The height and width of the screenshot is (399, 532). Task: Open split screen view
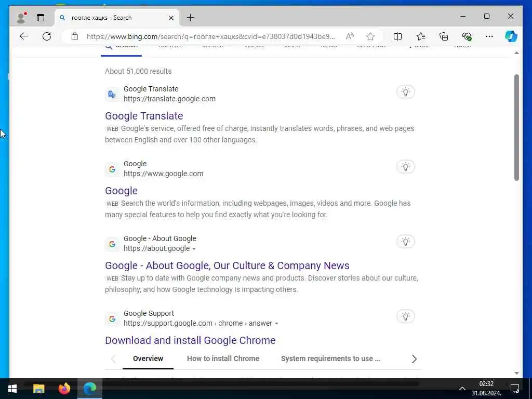coord(397,36)
